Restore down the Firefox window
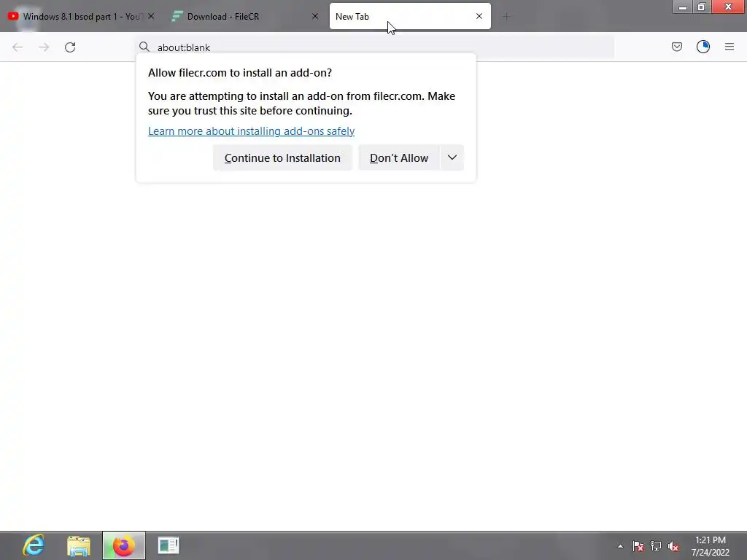Viewport: 747px width, 560px height. 702,7
